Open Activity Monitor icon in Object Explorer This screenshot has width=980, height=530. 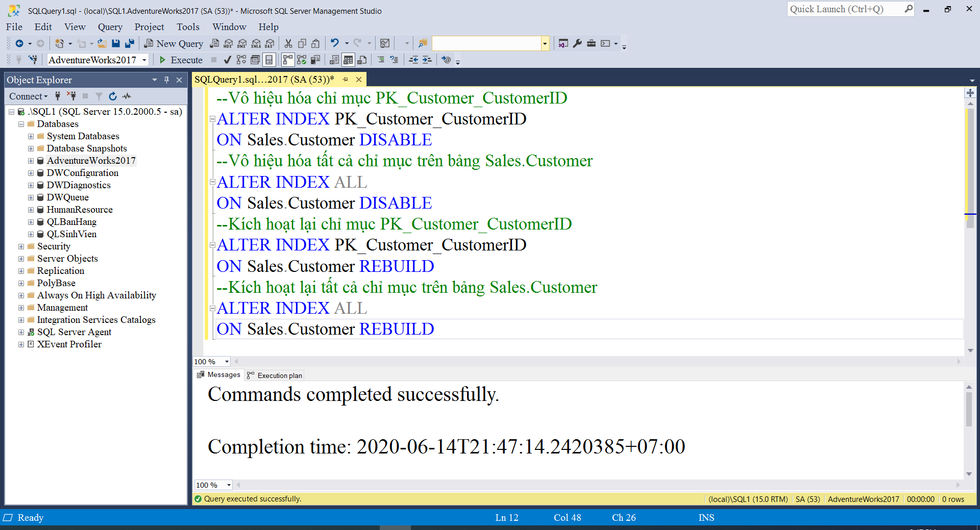click(127, 96)
